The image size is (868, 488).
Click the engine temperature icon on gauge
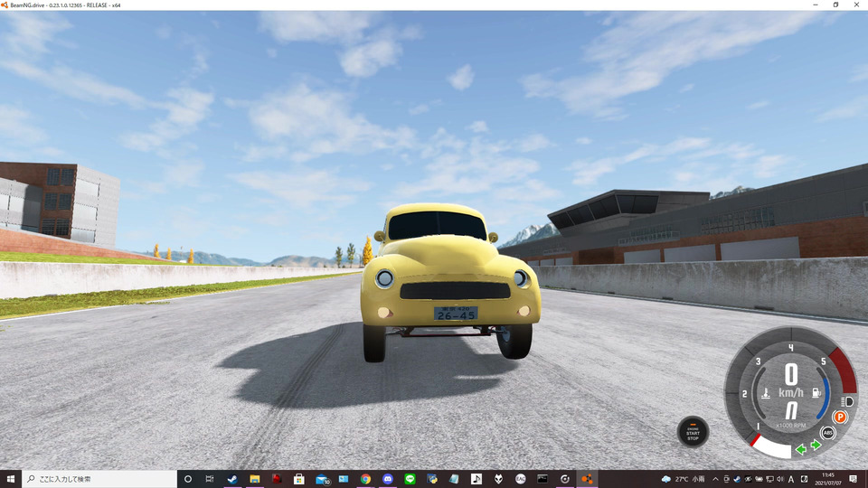coord(766,393)
